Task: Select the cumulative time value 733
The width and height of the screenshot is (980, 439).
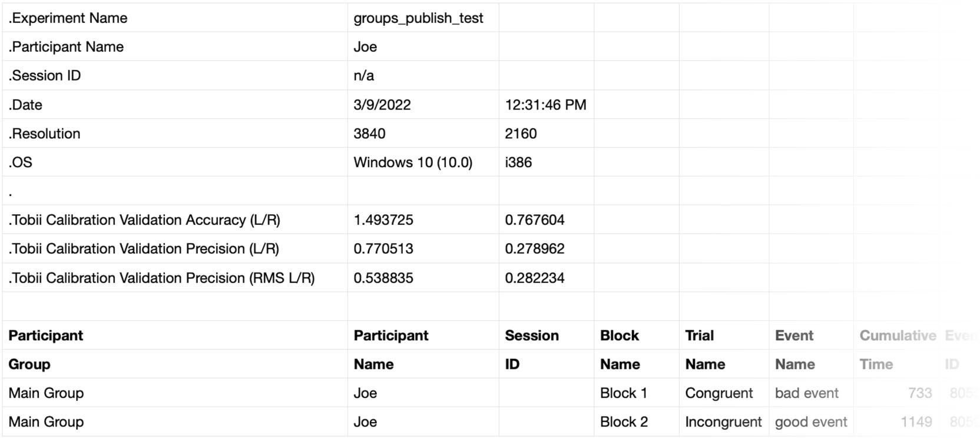Action: click(x=920, y=393)
